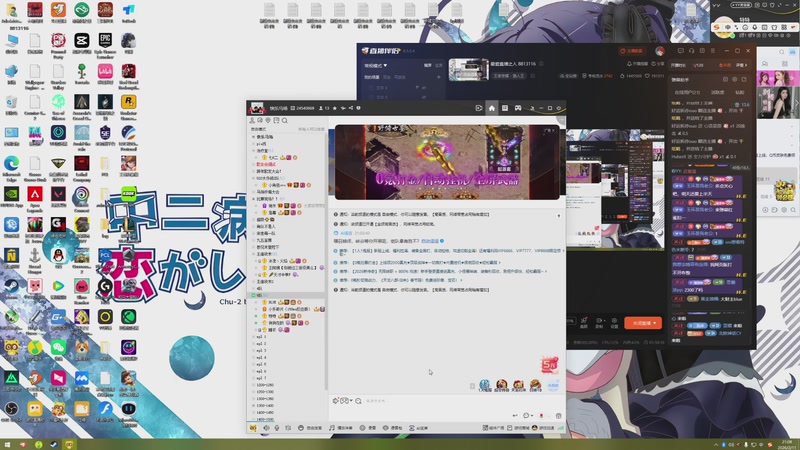Switch to 竖屏 portrait mode in 直播伴侣

(439, 65)
